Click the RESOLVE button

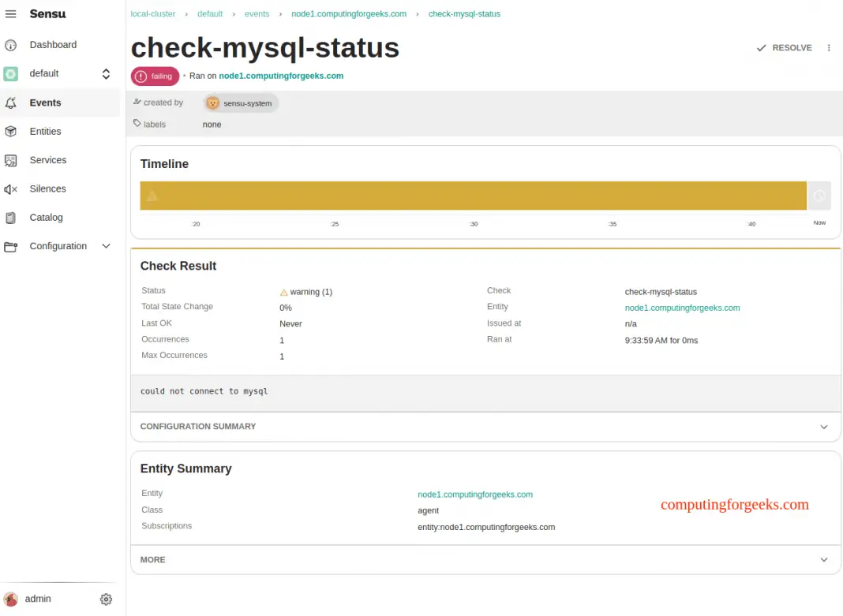click(x=784, y=47)
